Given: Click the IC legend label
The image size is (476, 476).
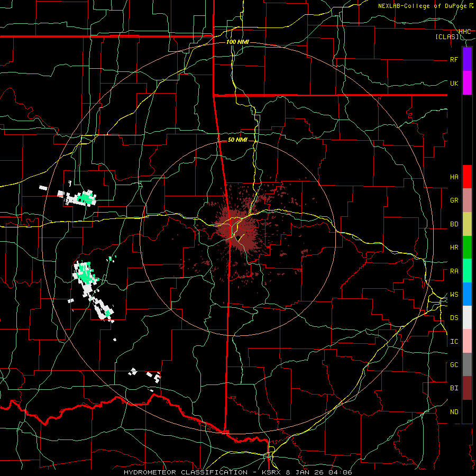Looking at the screenshot, I should 454,342.
